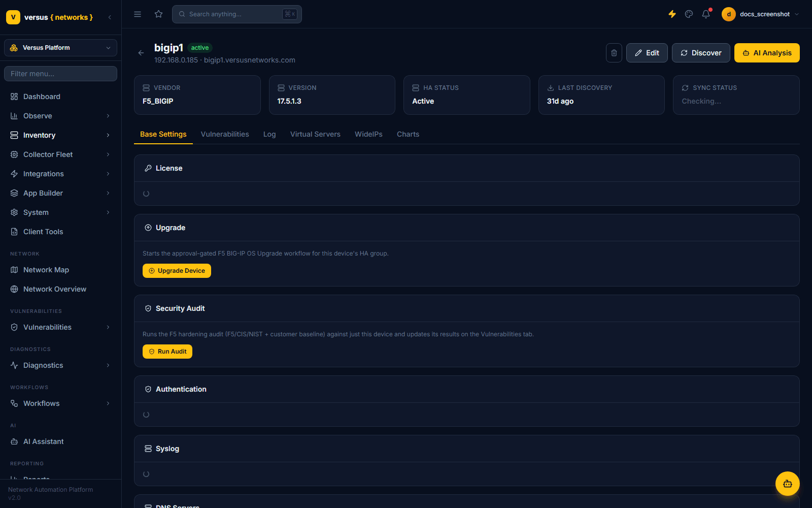This screenshot has width=812, height=508.
Task: Expand the Diagnostics menu
Action: [61, 365]
